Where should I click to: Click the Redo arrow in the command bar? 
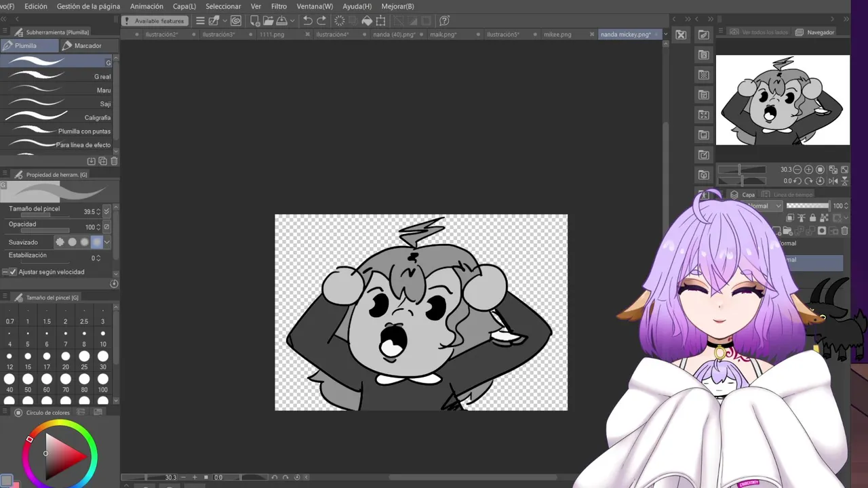click(321, 21)
